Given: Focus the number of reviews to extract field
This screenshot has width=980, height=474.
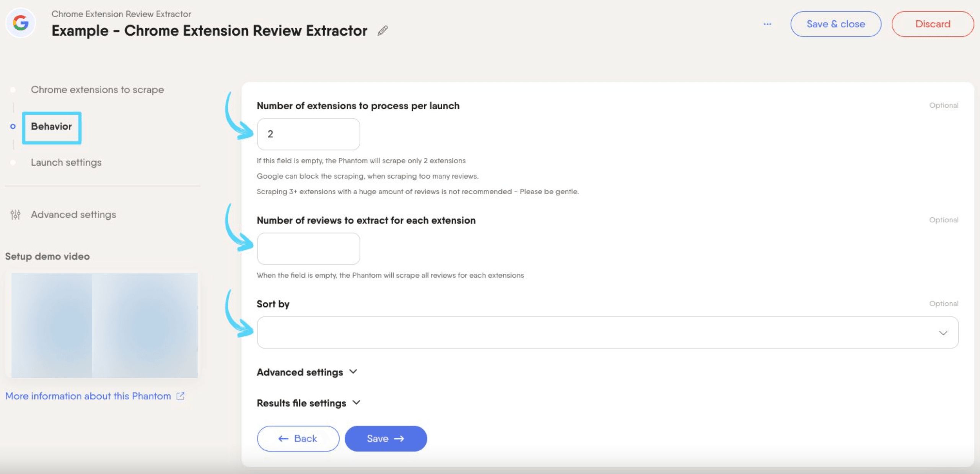Looking at the screenshot, I should [x=308, y=248].
